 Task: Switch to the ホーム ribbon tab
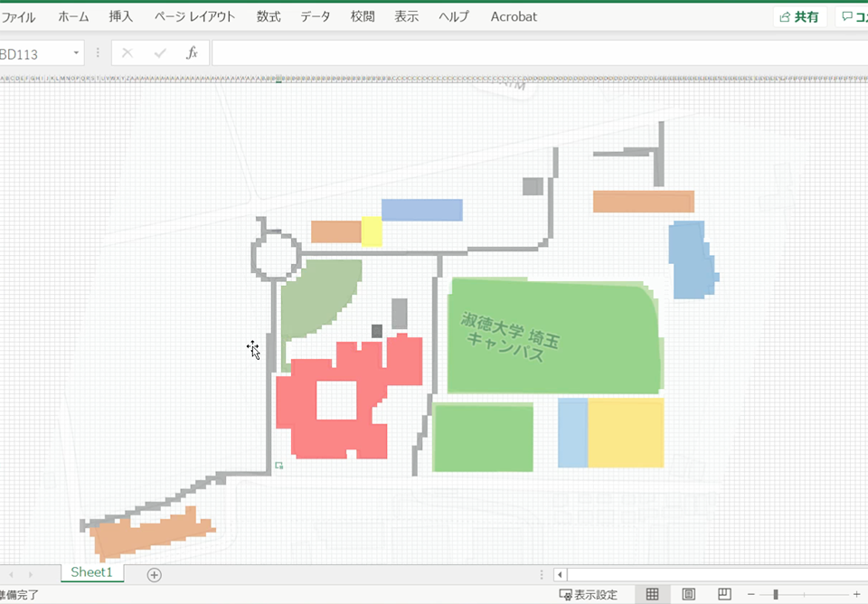click(x=73, y=17)
